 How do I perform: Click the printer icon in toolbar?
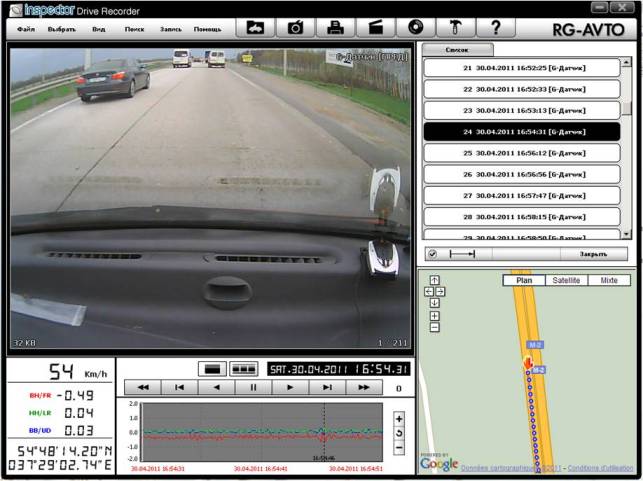point(336,28)
